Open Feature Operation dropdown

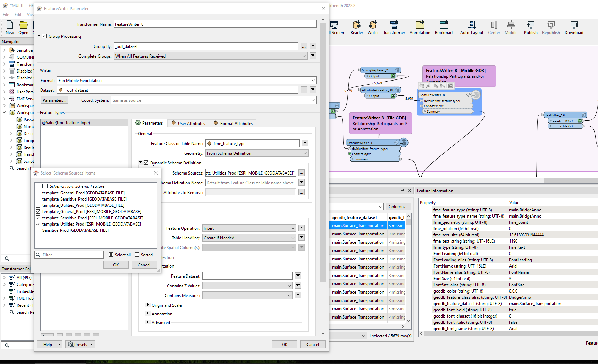click(x=249, y=228)
